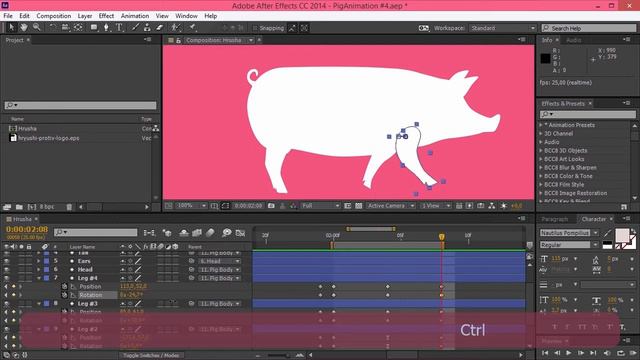The height and width of the screenshot is (360, 640).
Task: Open the 1 View layout dropdown
Action: click(436, 206)
